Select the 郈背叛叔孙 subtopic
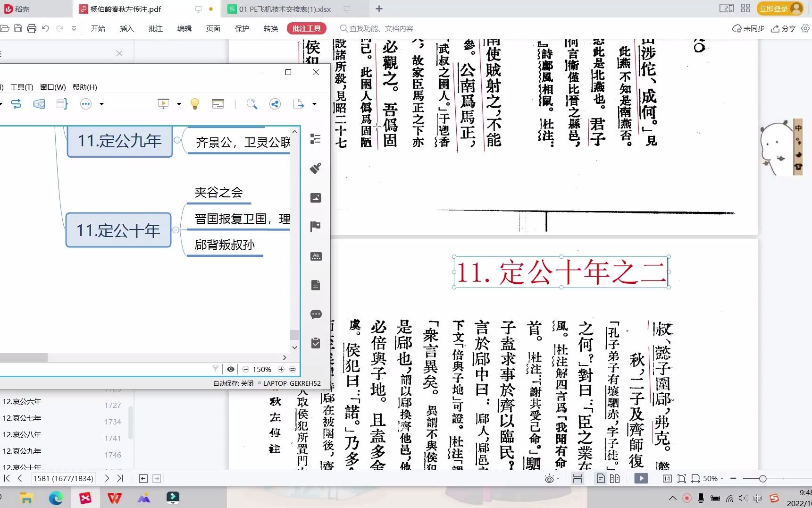This screenshot has height=508, width=812. tap(225, 245)
